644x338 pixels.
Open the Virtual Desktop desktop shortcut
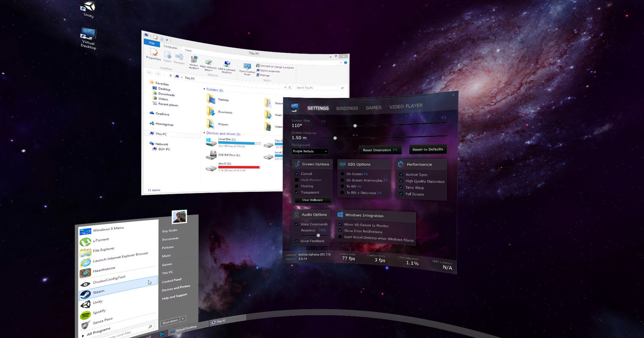pyautogui.click(x=88, y=38)
